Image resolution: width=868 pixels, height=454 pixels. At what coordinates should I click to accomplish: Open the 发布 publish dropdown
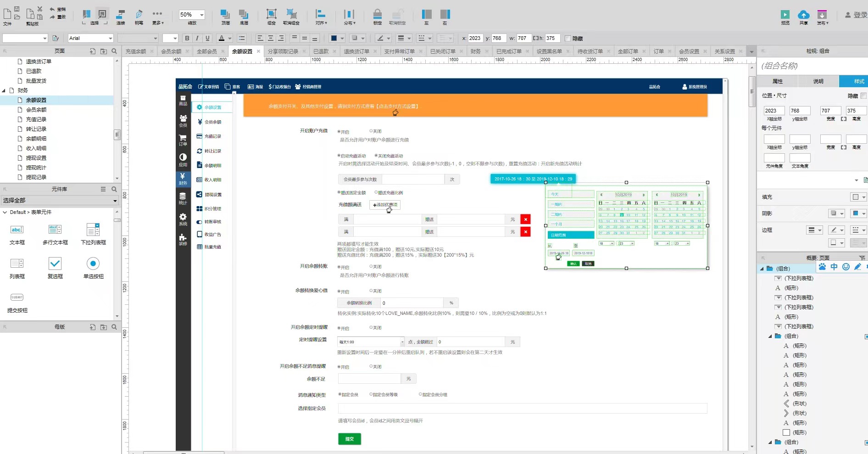click(x=822, y=17)
